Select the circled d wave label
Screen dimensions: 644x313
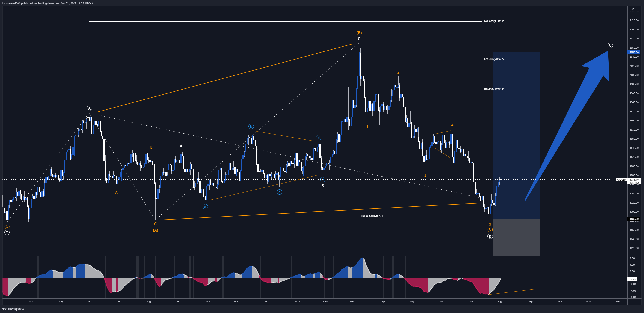(319, 138)
